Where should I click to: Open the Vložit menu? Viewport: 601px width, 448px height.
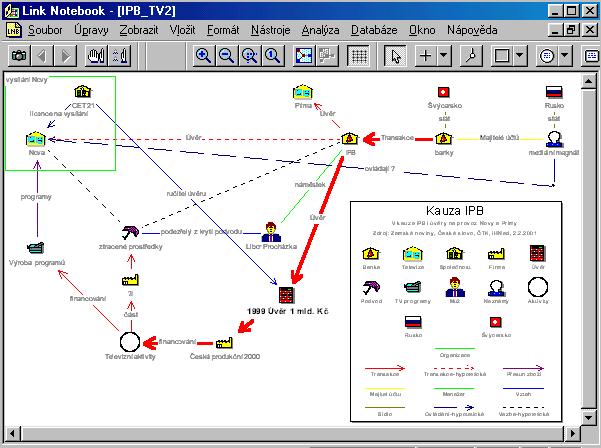(182, 30)
